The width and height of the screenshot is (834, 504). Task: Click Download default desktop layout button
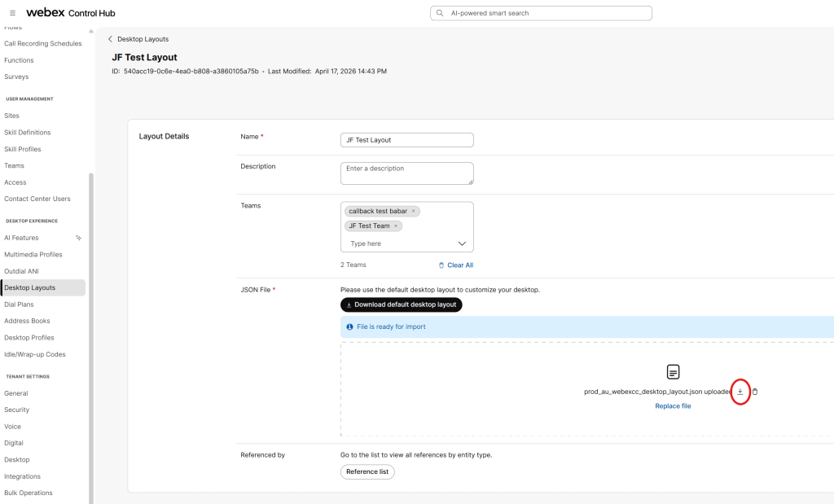point(402,305)
